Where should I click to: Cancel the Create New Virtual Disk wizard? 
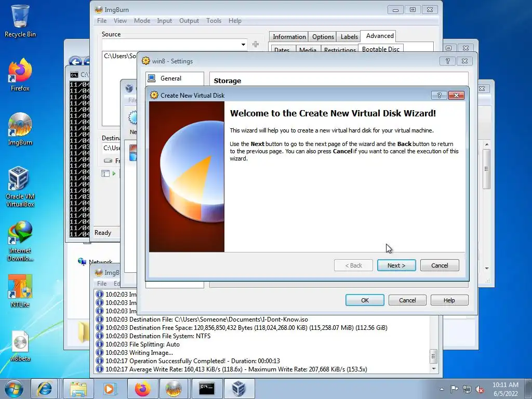point(440,265)
